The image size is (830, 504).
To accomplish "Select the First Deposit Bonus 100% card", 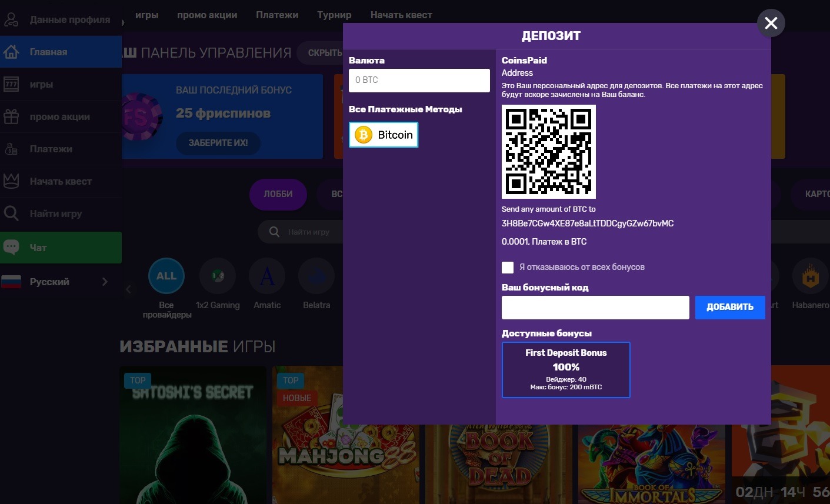I will [566, 370].
